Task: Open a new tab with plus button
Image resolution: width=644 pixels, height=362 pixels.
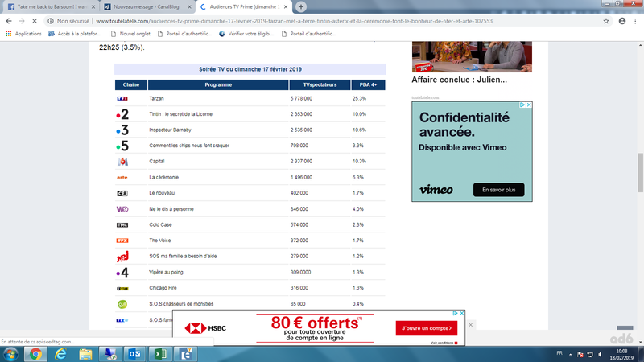Action: coord(300,6)
